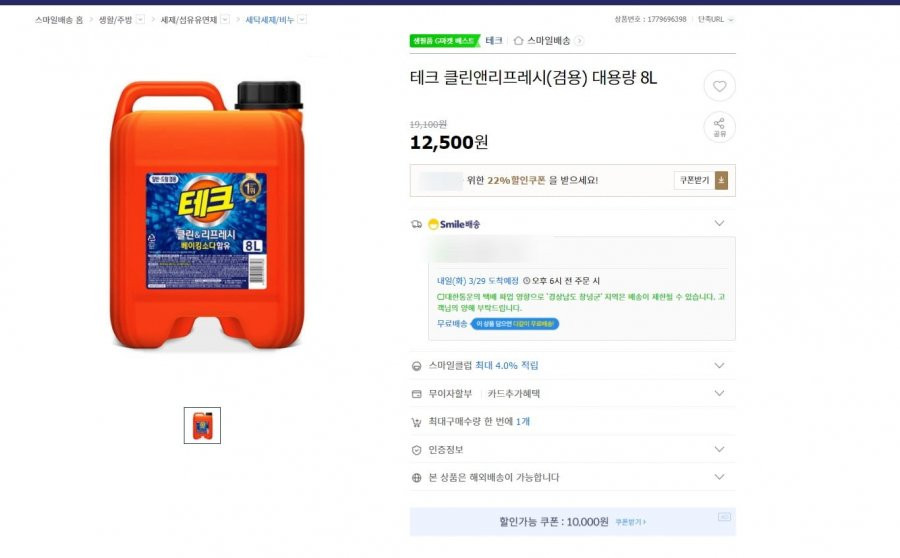Expand the Smile배송 delivery section chevron
Screen dimensions: 900x558
[719, 223]
